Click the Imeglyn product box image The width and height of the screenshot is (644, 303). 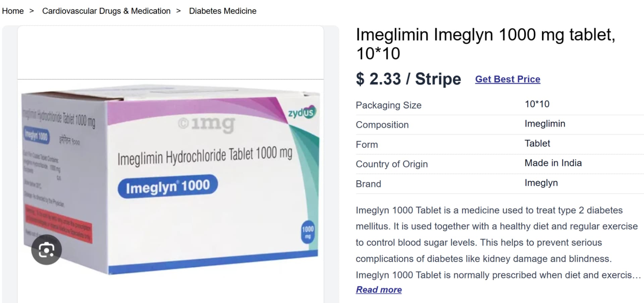(170, 181)
